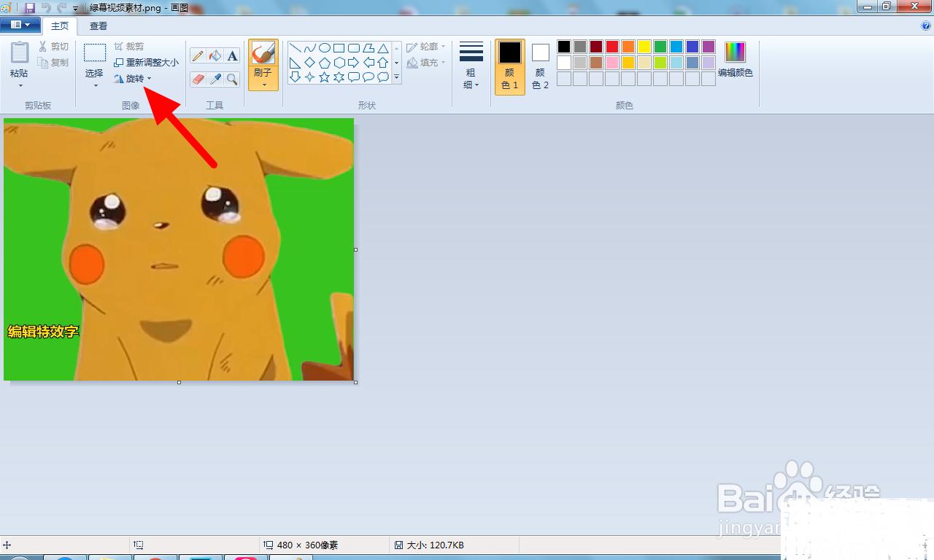Open the 编辑颜色 color editor
Viewport: 934px width, 560px height.
tap(735, 60)
